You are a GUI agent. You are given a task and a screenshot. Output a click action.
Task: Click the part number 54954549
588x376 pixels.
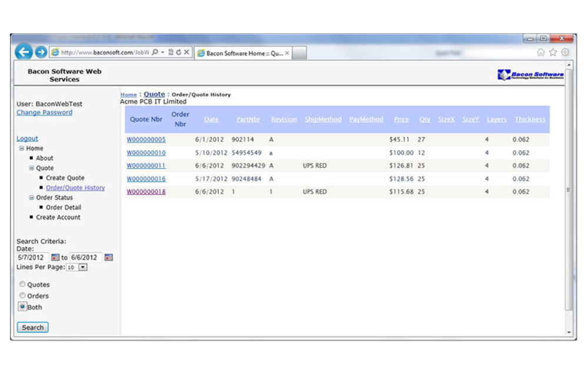(246, 153)
